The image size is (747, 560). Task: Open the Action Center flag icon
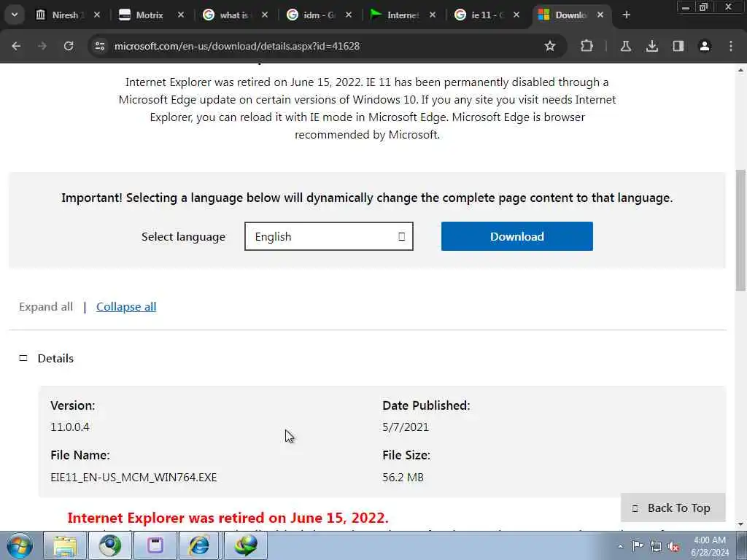638,545
